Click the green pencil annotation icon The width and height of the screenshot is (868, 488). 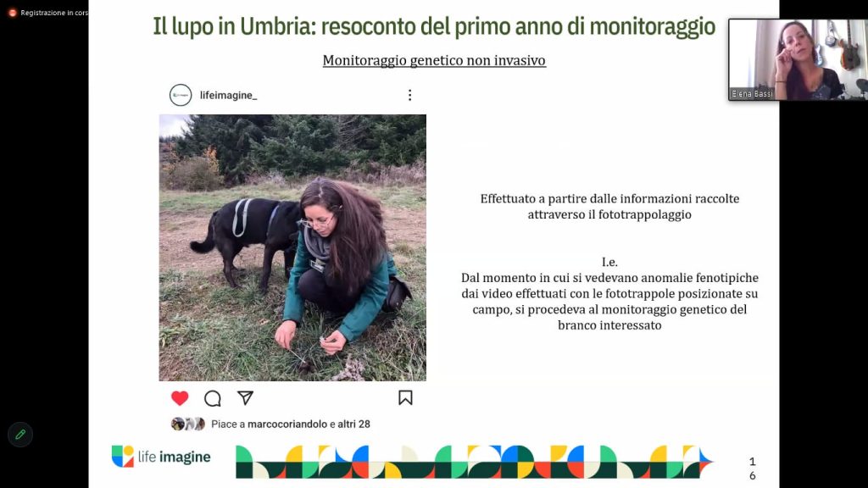[x=20, y=435]
